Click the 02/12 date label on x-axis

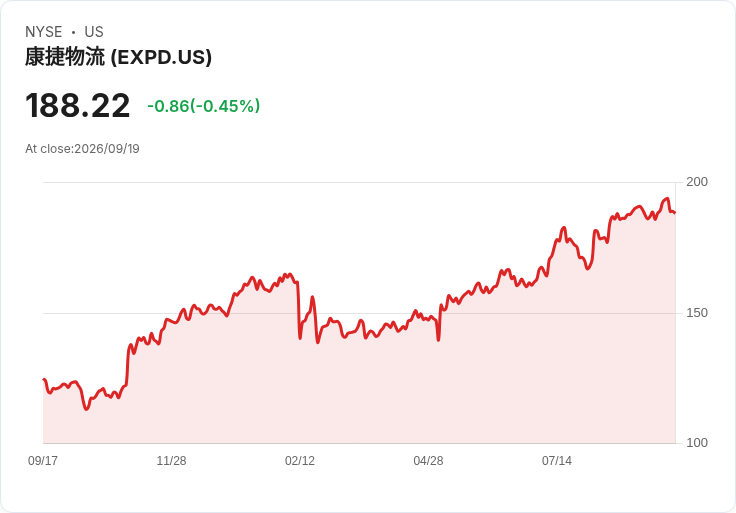[299, 460]
